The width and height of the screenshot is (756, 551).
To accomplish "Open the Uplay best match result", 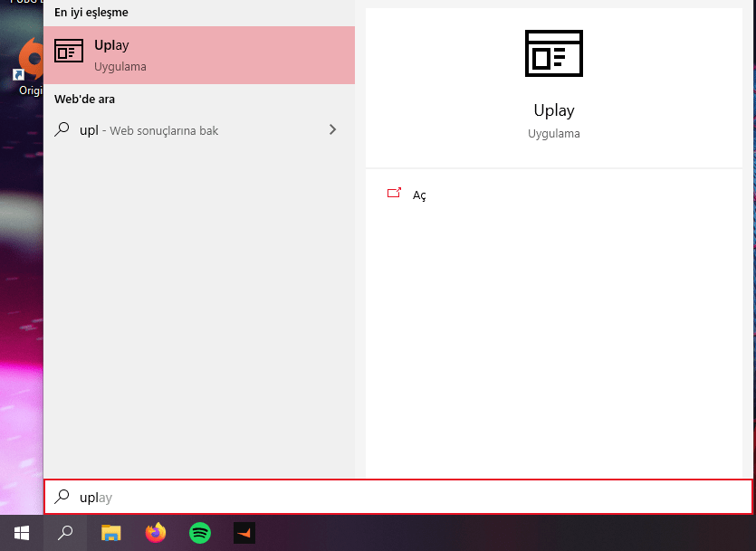I will 199,55.
